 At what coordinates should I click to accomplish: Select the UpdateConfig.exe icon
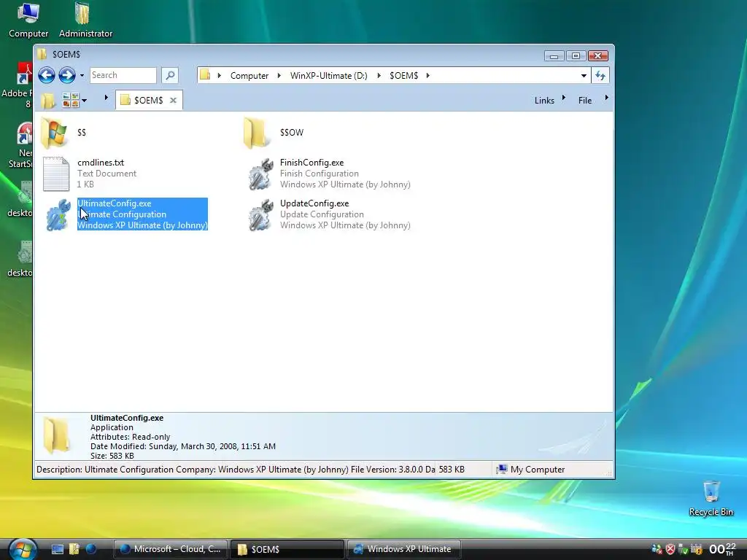[x=260, y=215]
